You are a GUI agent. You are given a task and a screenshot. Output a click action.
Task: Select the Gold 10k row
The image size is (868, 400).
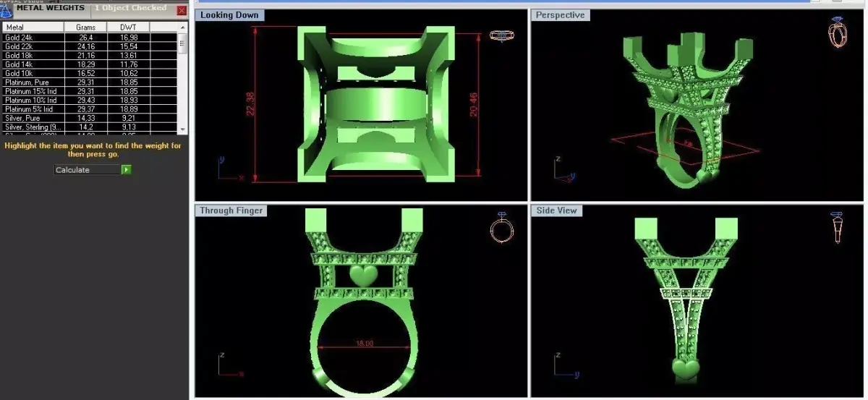pyautogui.click(x=90, y=73)
